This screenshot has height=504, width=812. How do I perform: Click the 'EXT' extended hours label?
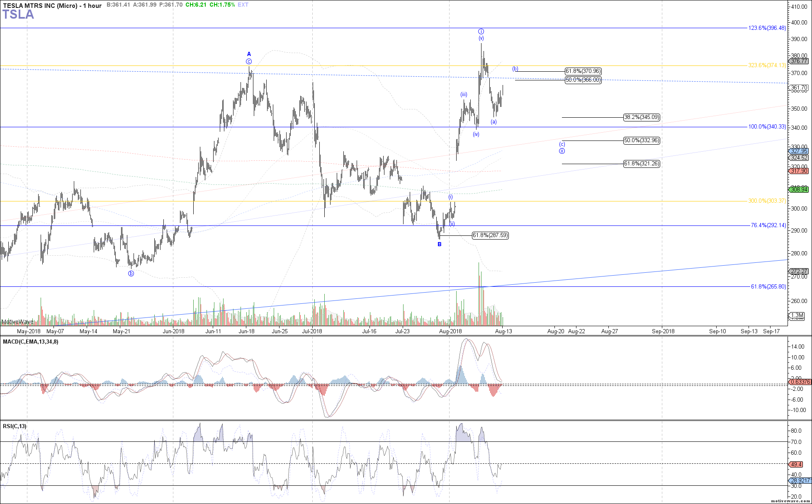[x=243, y=5]
